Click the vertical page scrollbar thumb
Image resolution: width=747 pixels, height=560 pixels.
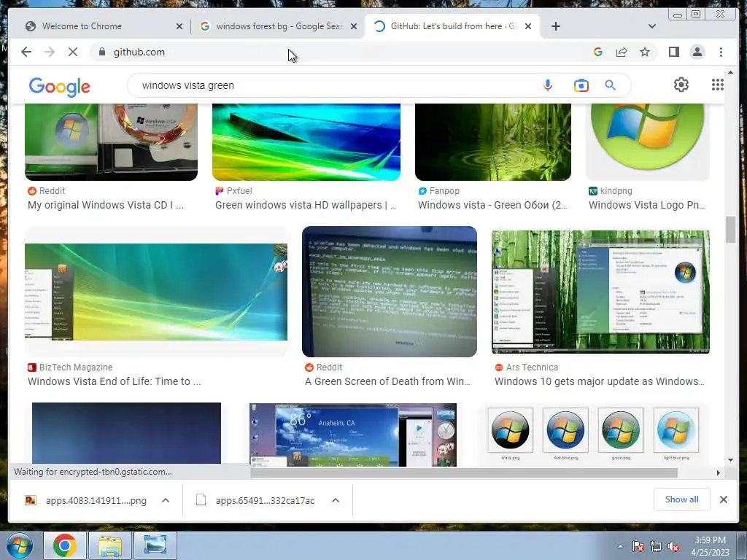730,230
